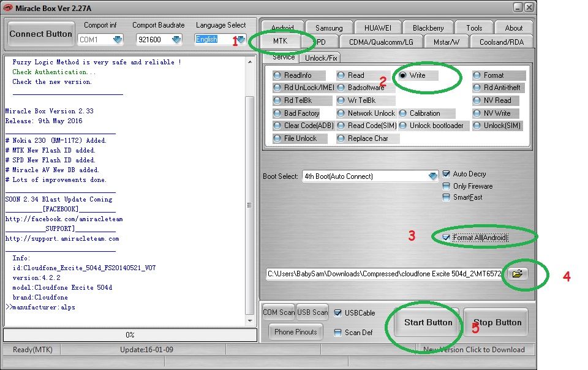Image resolution: width=588 pixels, height=370 pixels.
Task: Switch to the Tools tab
Action: 474,28
